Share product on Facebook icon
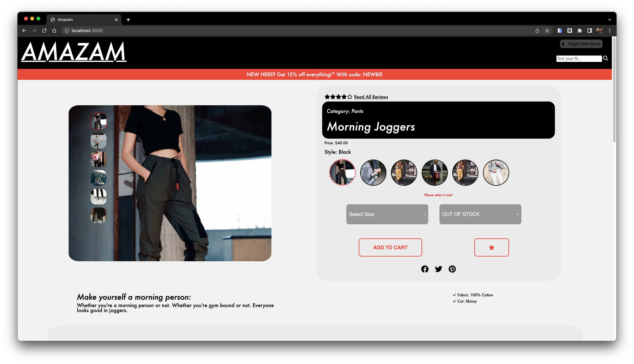The image size is (634, 364). 424,269
